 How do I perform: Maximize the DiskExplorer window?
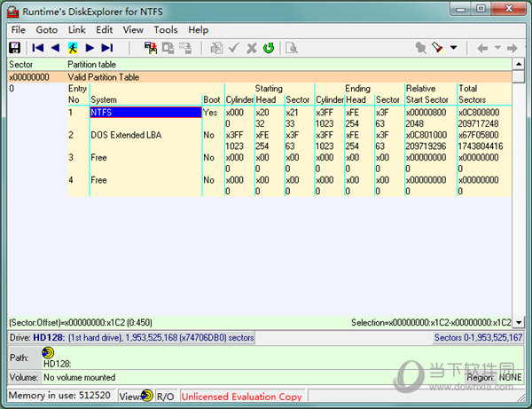[x=481, y=9]
